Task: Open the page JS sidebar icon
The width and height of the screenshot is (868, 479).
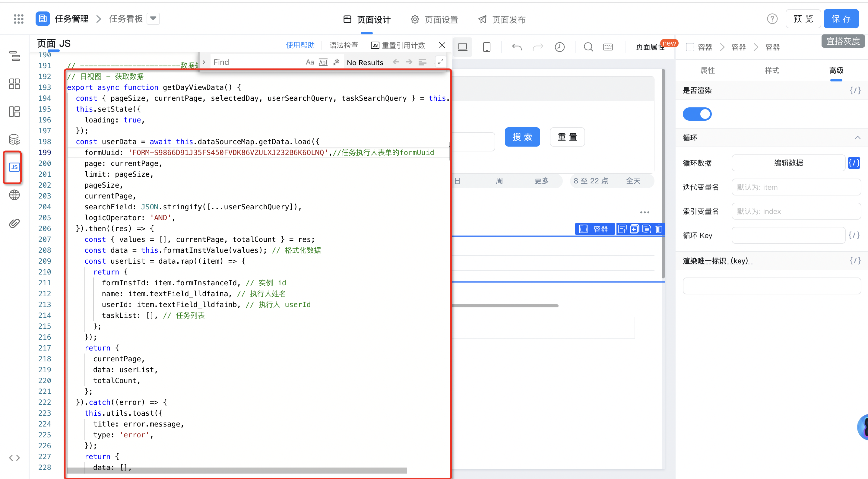Action: pos(14,167)
